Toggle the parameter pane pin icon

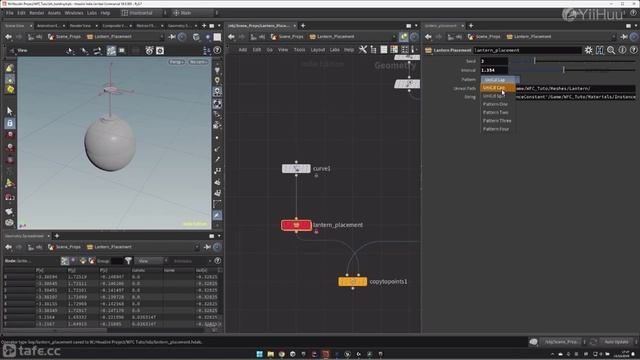[x=624, y=37]
